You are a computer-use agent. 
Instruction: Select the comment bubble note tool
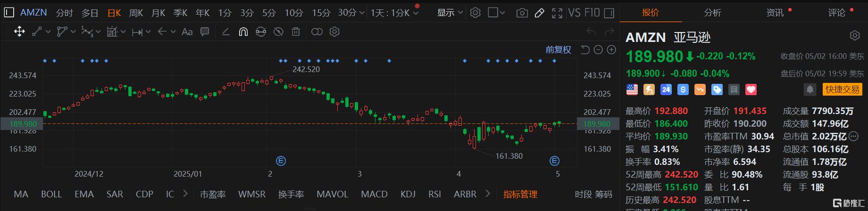pos(205,32)
